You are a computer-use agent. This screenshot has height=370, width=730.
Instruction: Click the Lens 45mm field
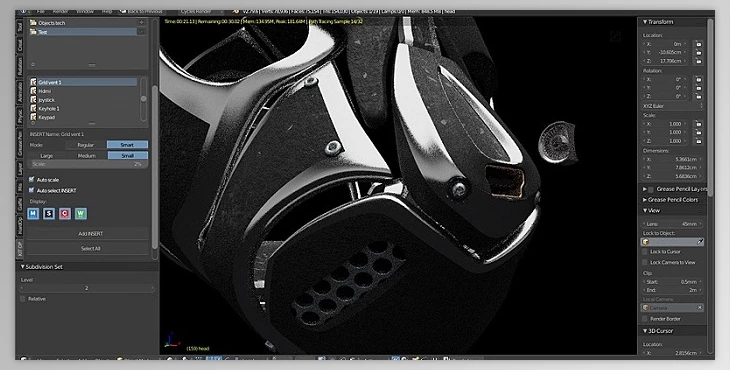coord(673,224)
